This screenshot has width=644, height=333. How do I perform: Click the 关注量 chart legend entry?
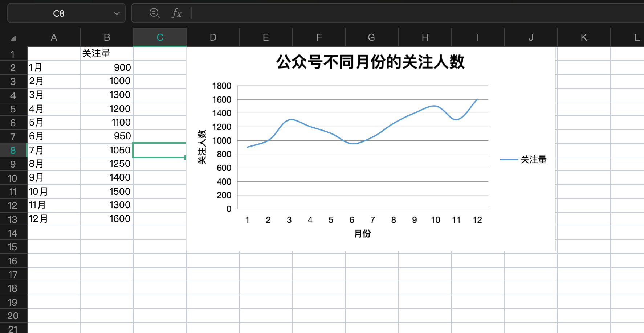click(523, 160)
